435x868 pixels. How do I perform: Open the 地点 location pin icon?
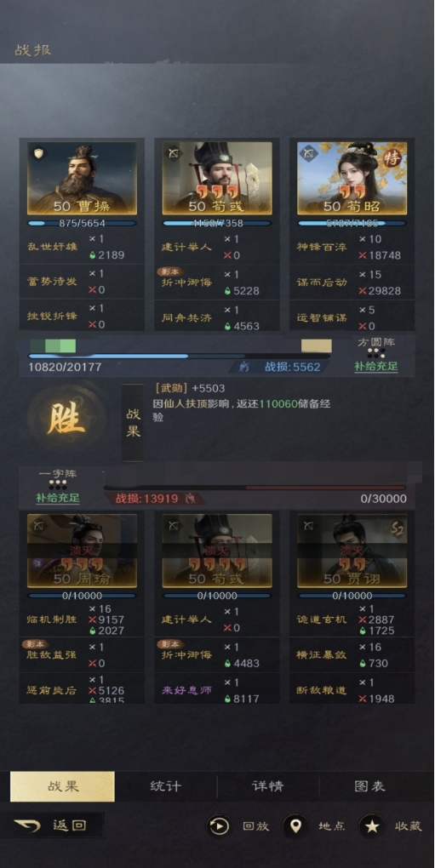[x=295, y=826]
